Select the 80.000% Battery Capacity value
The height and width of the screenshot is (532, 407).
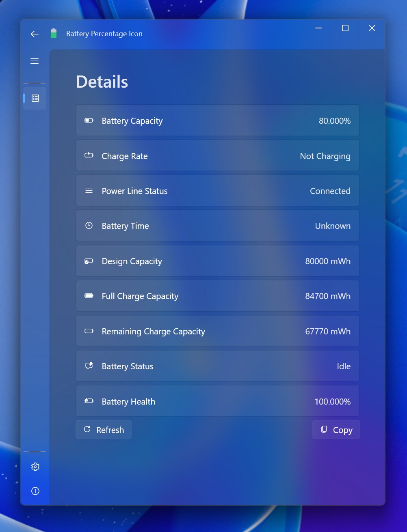(x=335, y=121)
